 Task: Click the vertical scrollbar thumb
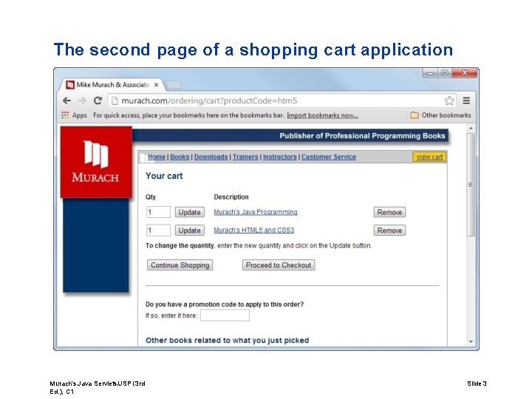coord(471,185)
